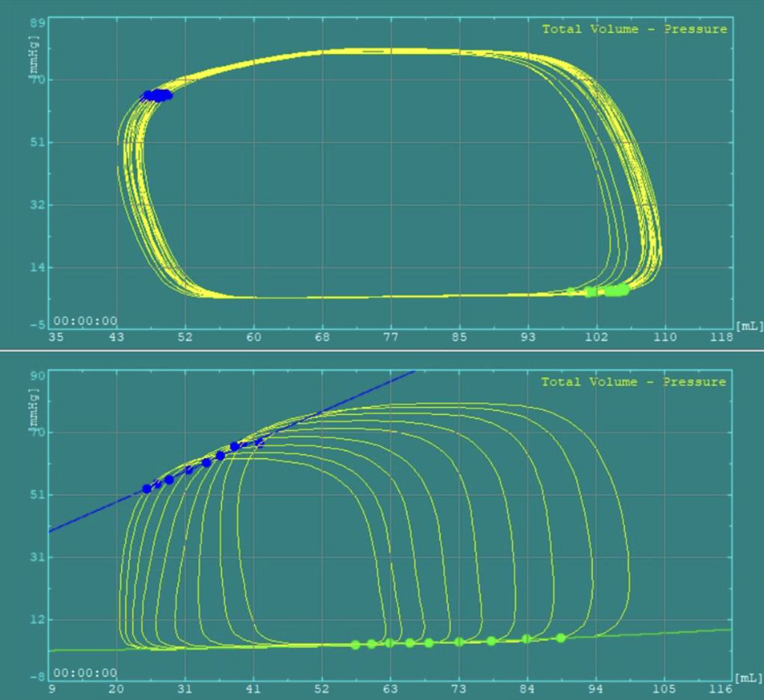Select the blue marker cluster in top chart
Viewport: 764px width, 700px height.
point(158,95)
